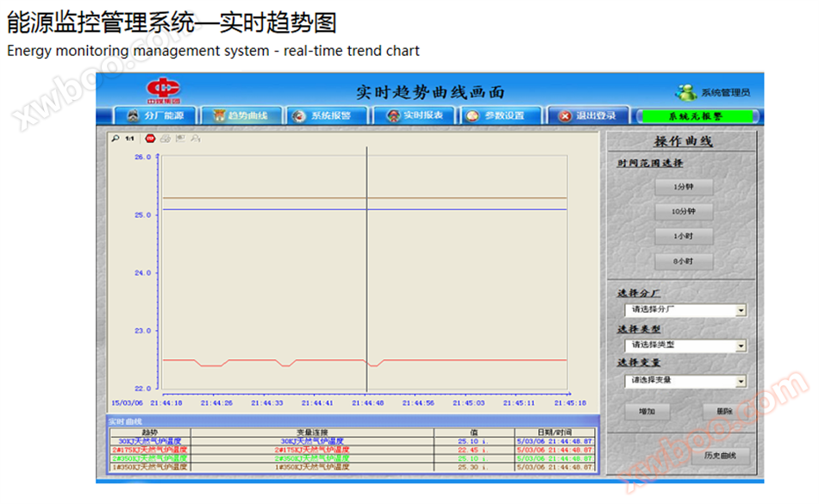
Task: Open the 历史曲线 history curve button
Action: [x=720, y=456]
